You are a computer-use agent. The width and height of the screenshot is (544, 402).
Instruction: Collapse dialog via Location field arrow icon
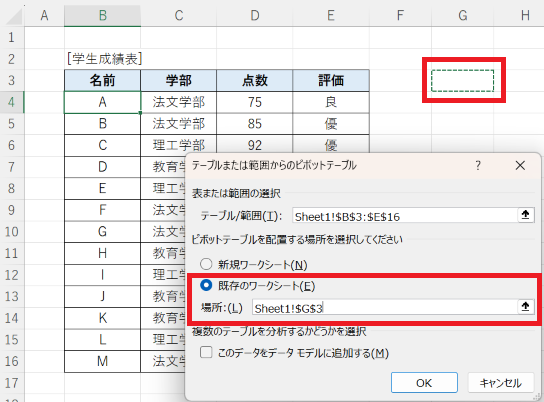526,307
